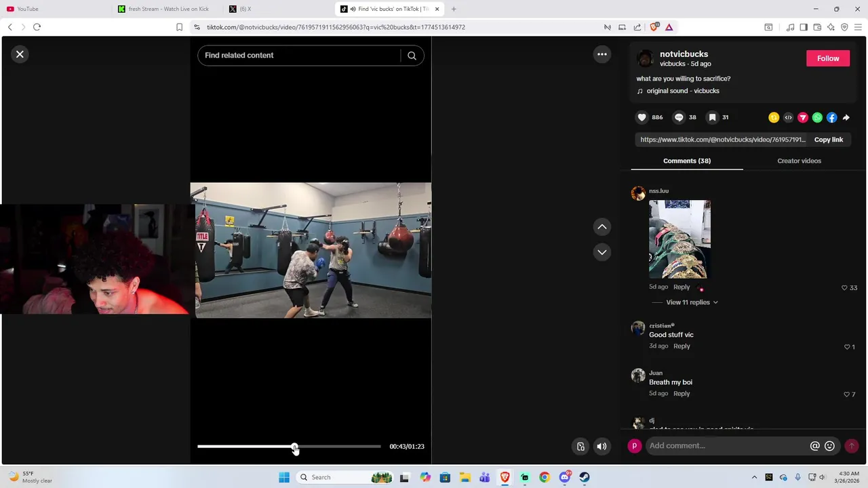Open the emoji picker in comment box
The width and height of the screenshot is (868, 488).
click(x=829, y=446)
